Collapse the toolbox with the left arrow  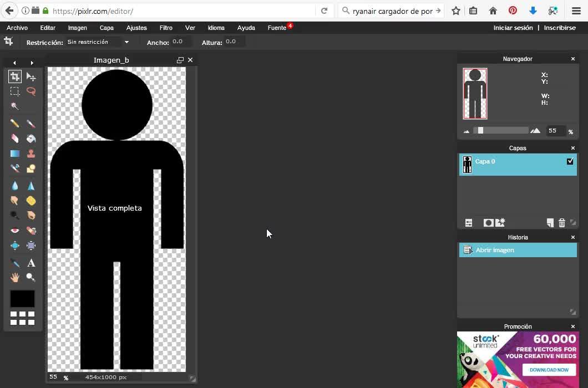click(x=14, y=63)
